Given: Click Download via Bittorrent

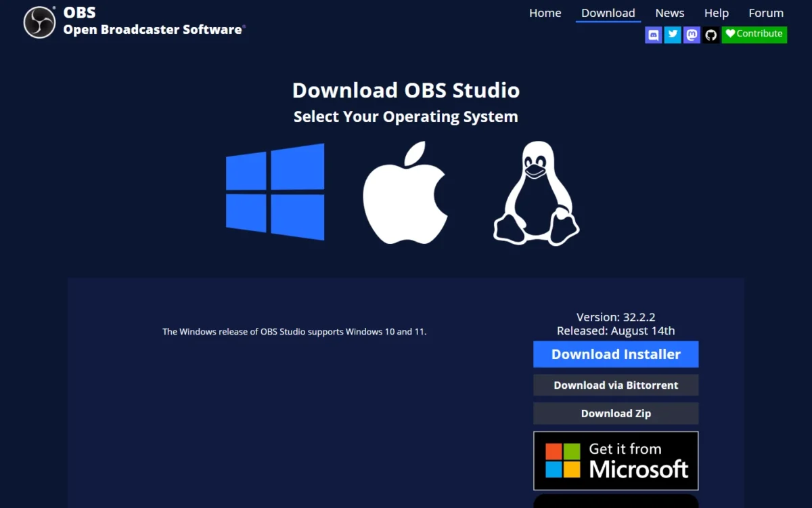Looking at the screenshot, I should (616, 385).
